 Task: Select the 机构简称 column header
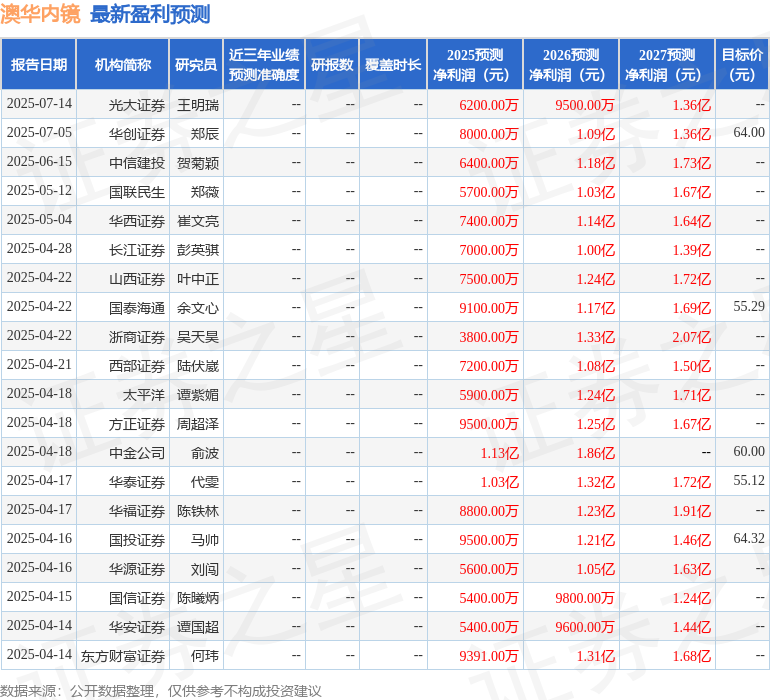123,64
